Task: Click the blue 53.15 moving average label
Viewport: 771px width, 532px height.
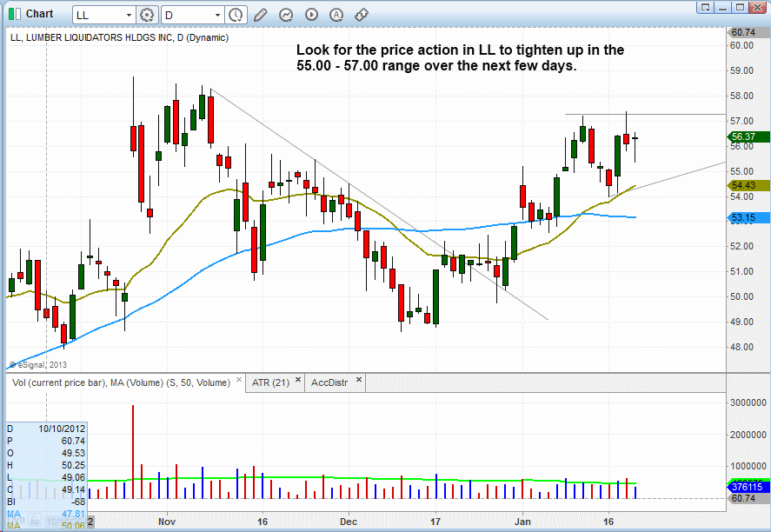Action: [748, 218]
